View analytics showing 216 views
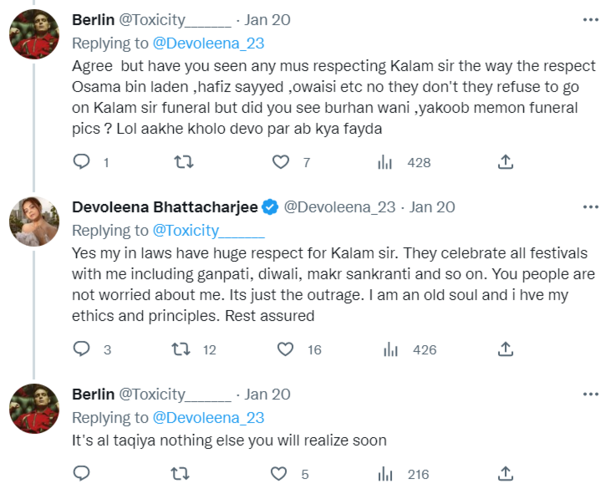Image resolution: width=616 pixels, height=494 pixels. tap(385, 474)
